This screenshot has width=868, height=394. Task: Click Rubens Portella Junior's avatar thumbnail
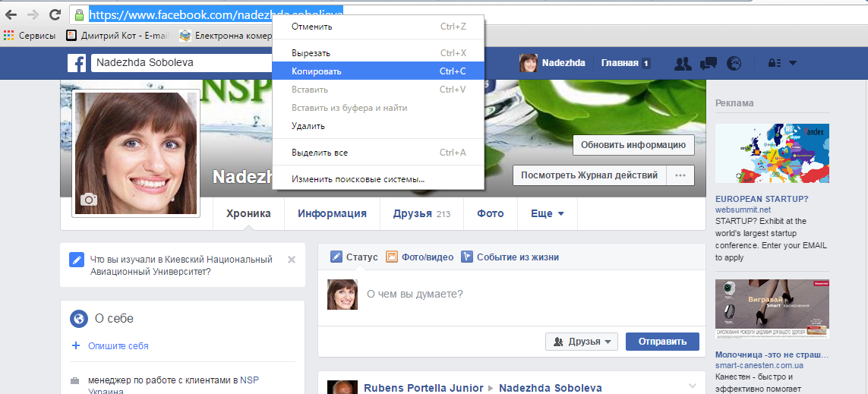point(341,387)
